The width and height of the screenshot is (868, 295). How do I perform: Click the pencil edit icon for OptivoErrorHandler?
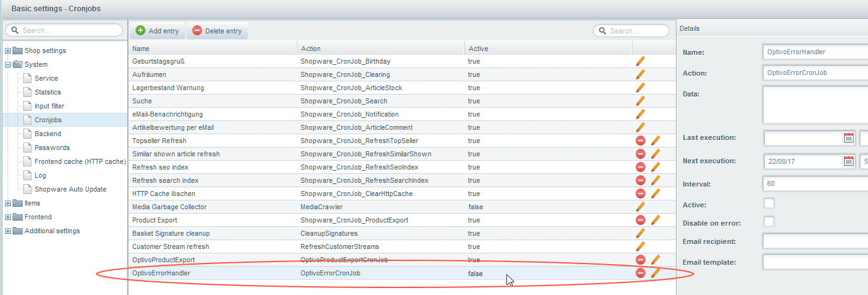[x=655, y=273]
